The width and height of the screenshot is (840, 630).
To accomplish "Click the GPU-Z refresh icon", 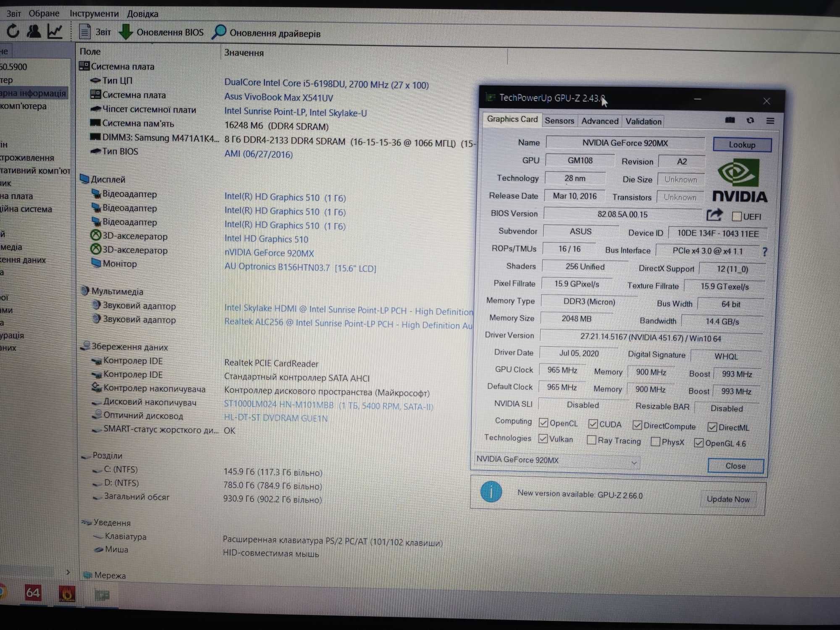I will pyautogui.click(x=750, y=121).
